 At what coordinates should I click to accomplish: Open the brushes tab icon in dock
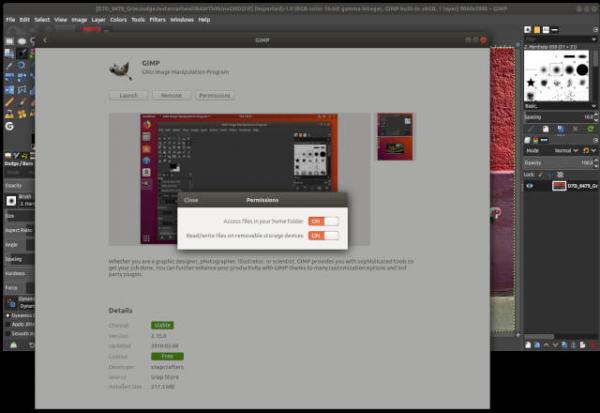[528, 29]
